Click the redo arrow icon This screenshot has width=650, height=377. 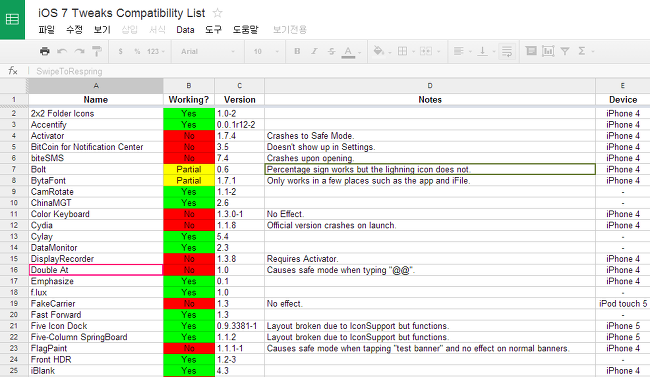(x=79, y=51)
